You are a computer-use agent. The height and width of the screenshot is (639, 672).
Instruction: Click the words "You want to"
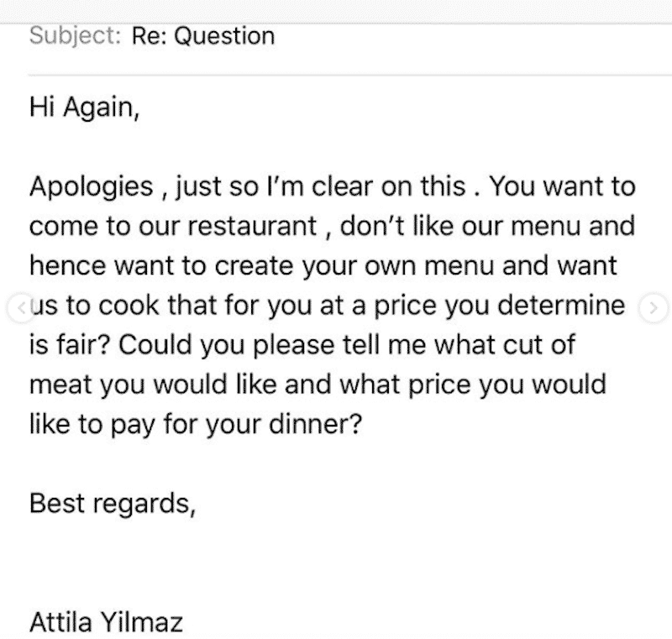[x=562, y=186]
